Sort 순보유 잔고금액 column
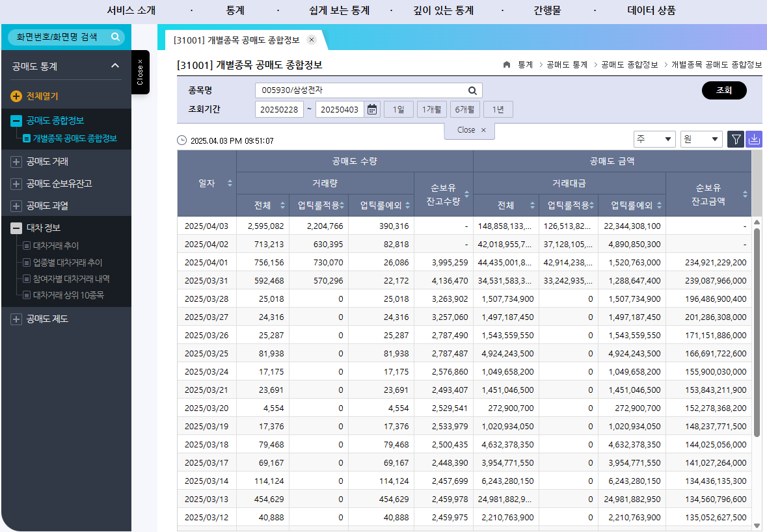 [745, 194]
